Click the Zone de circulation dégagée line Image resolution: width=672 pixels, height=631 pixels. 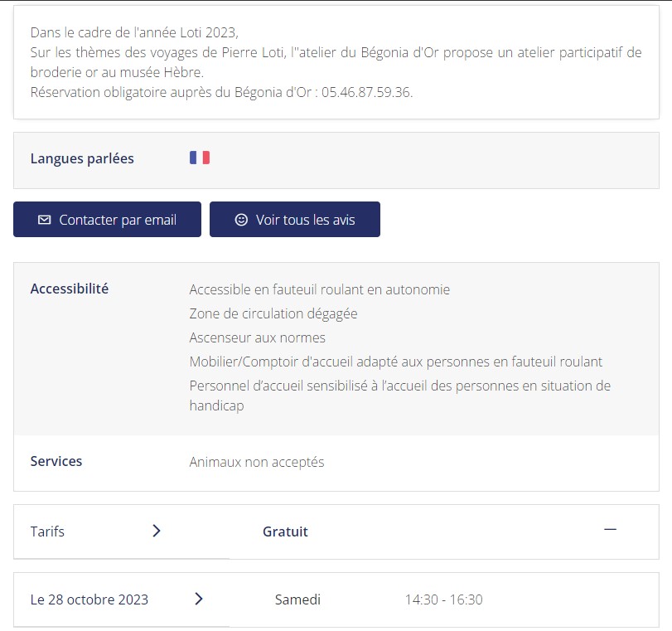273,313
